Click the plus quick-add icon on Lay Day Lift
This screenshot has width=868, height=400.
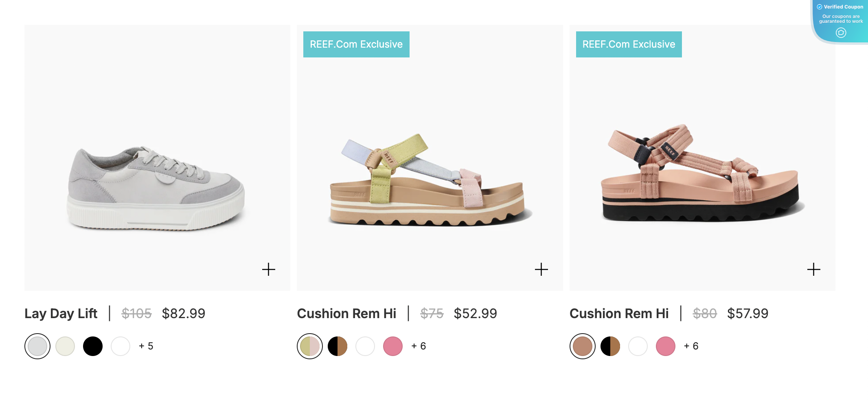(x=269, y=269)
